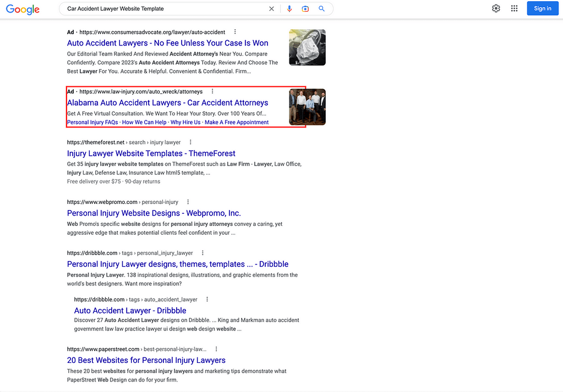Open Personal Injury Lawyer designs Dribbble link
This screenshot has height=392, width=563.
(178, 264)
